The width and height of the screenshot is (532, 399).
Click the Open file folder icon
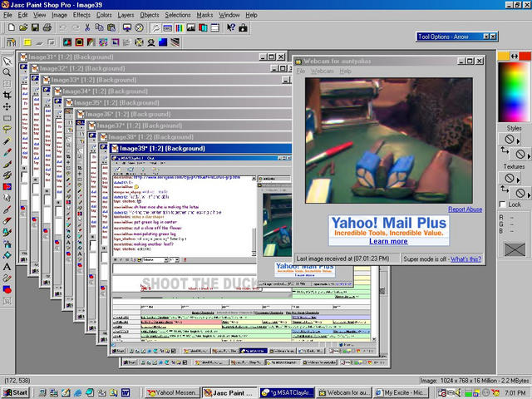point(23,27)
